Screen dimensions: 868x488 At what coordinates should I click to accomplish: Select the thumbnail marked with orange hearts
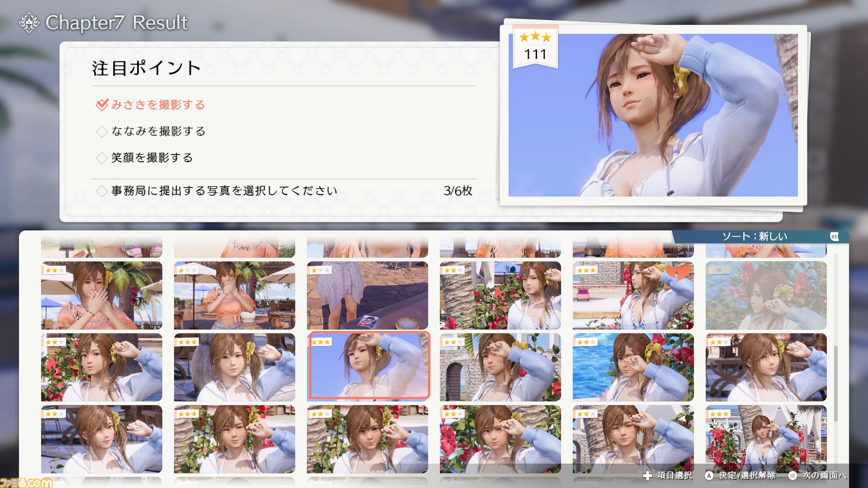coord(633,296)
